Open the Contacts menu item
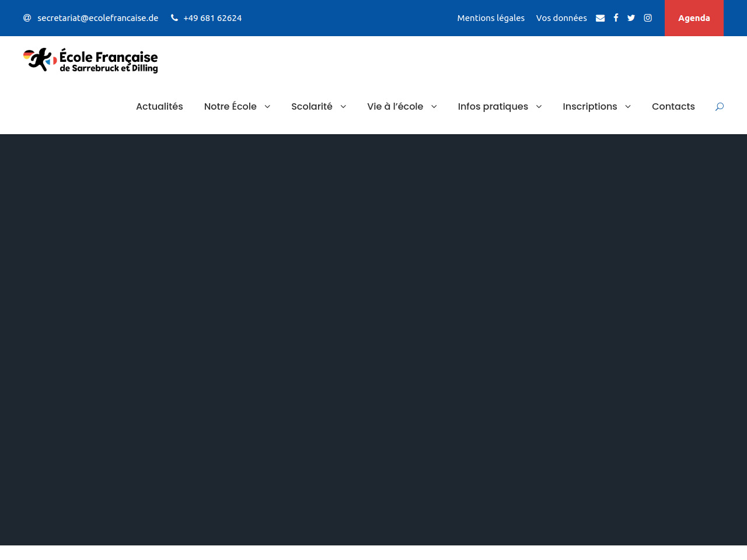Image resolution: width=747 pixels, height=560 pixels. (x=673, y=106)
